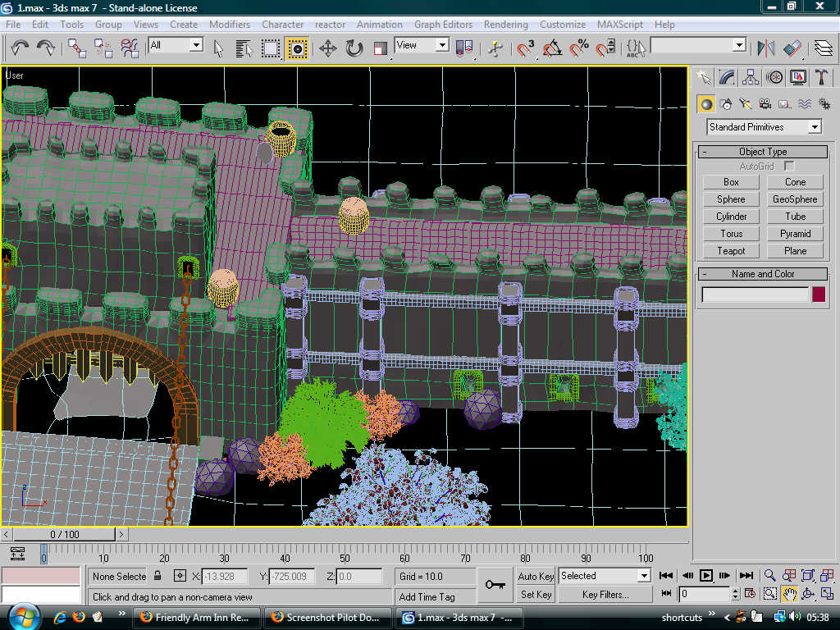Image resolution: width=840 pixels, height=630 pixels.
Task: Open the Rendering menu
Action: pyautogui.click(x=505, y=25)
